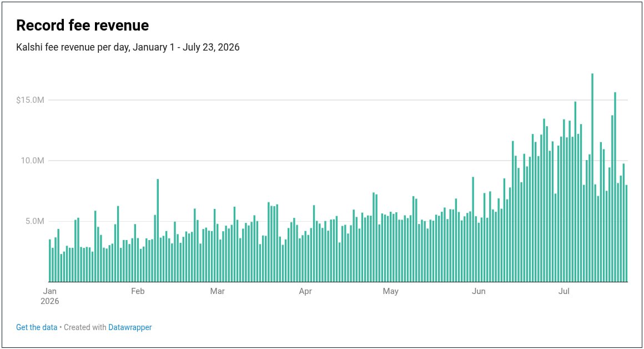Click the 'Jan 2026' x-axis label

[50, 296]
